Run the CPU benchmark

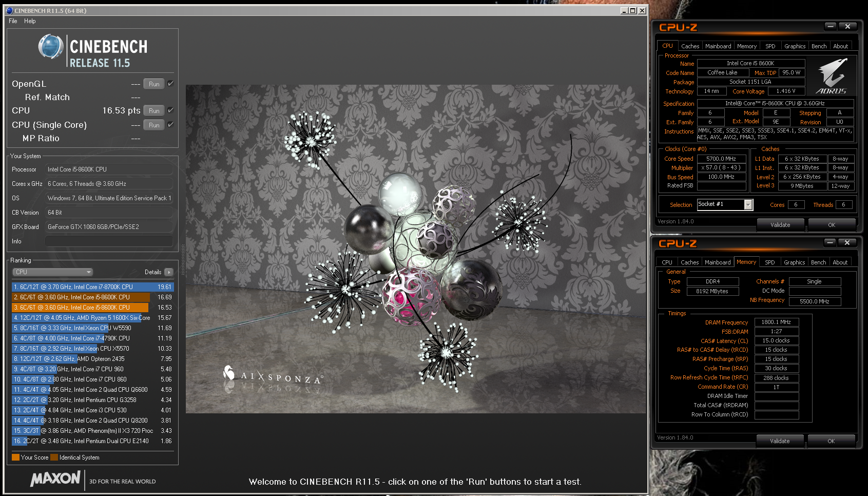pyautogui.click(x=154, y=110)
